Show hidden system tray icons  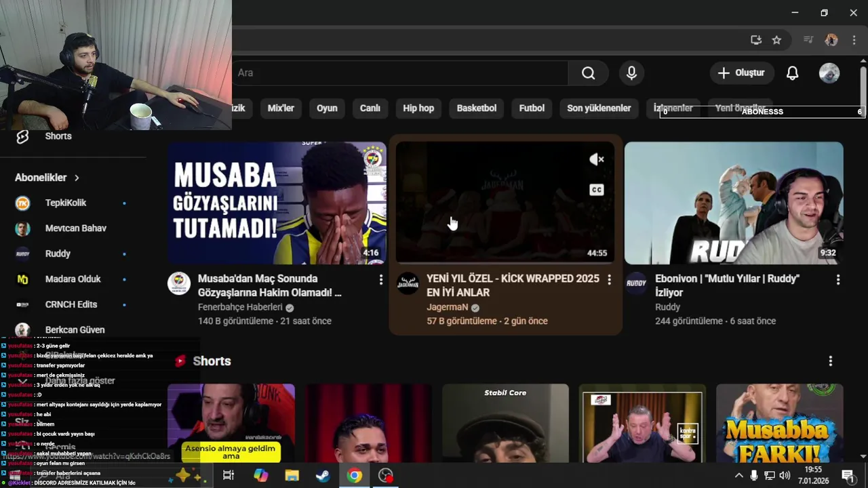pos(738,476)
